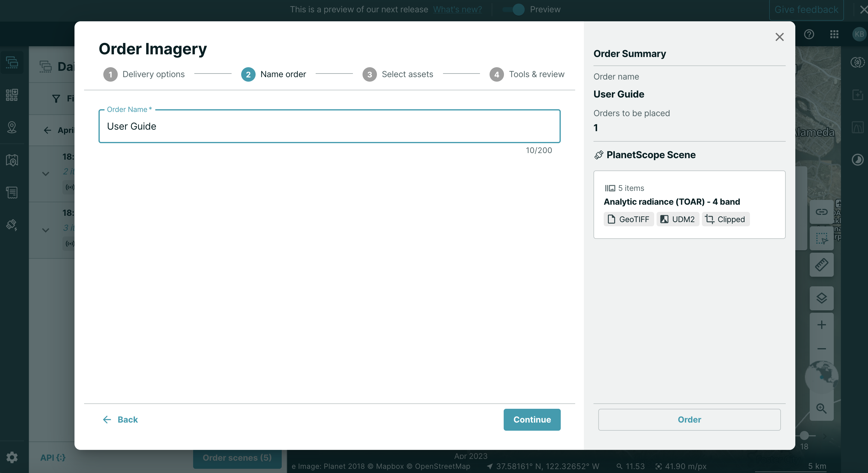Focus the Order Name input field
This screenshot has height=473, width=868.
329,126
